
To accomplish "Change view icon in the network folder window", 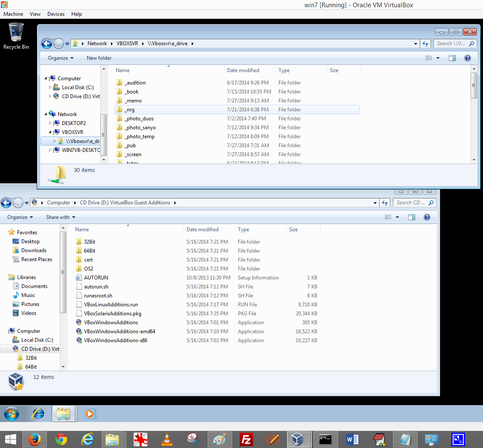I will coord(428,58).
